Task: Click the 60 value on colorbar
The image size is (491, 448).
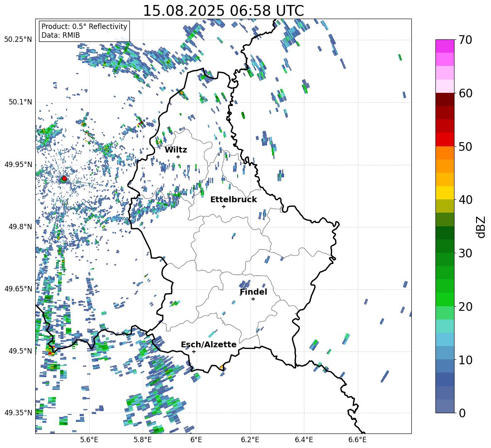Action: point(466,93)
